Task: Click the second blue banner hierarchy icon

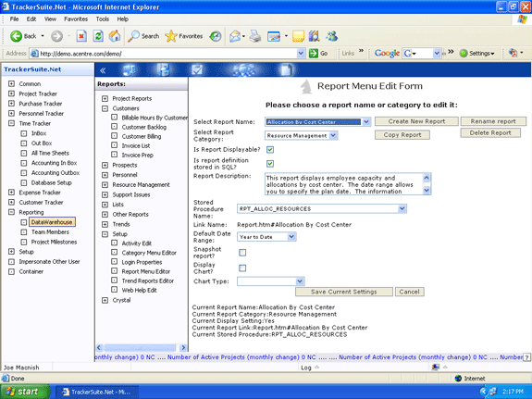Action: click(163, 70)
